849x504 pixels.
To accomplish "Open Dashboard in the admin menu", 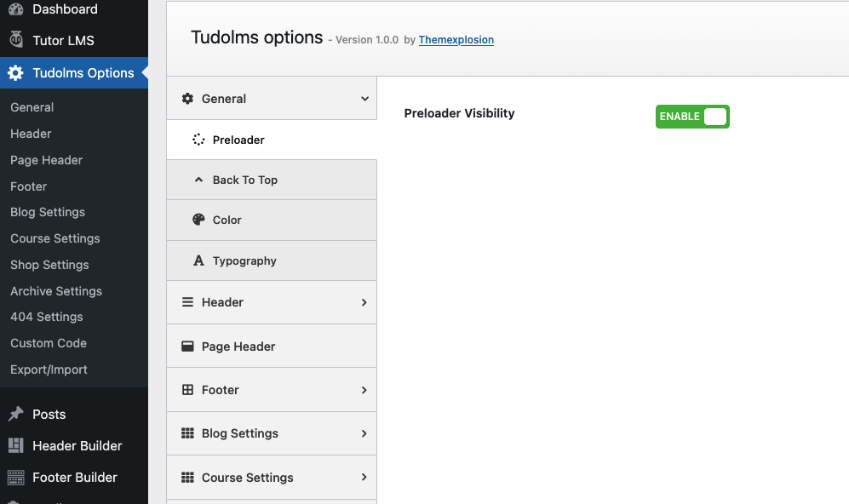I will click(65, 9).
